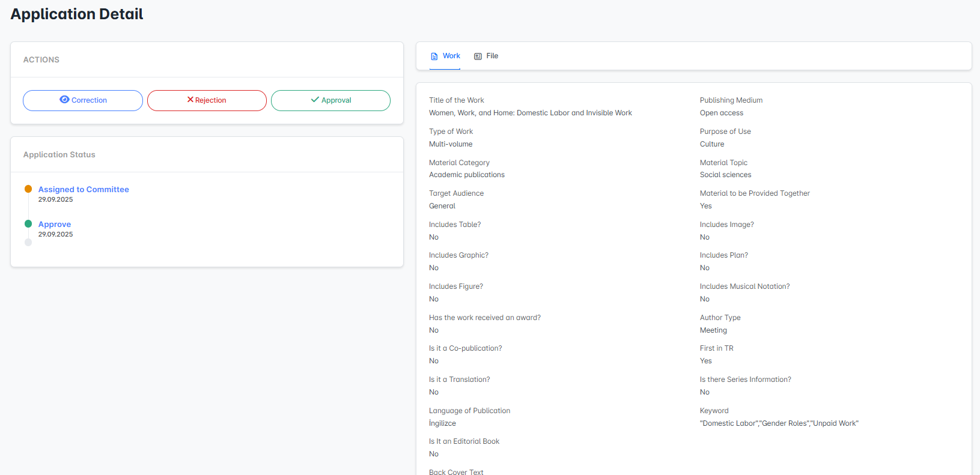The image size is (980, 475).
Task: Click the Back Cover Text label
Action: click(x=456, y=472)
